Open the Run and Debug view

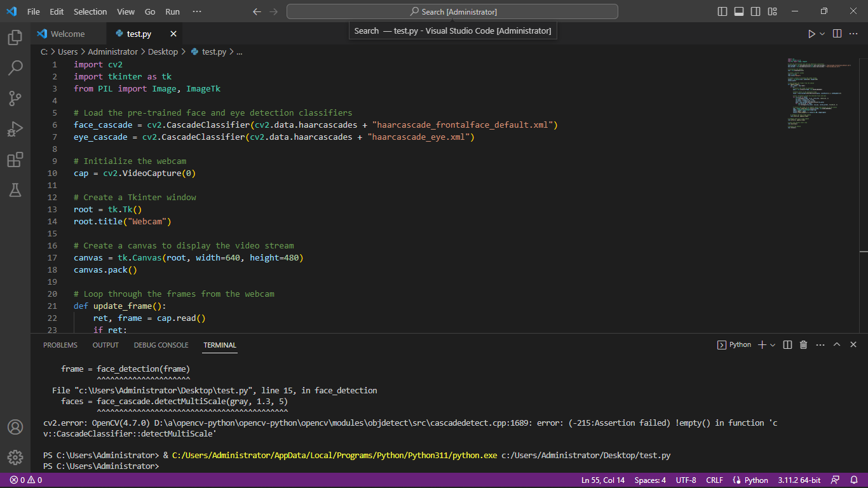[15, 129]
